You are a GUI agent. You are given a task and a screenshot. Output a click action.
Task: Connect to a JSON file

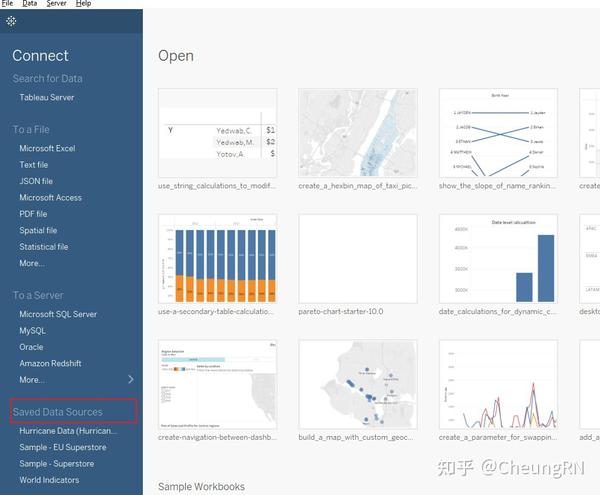36,181
